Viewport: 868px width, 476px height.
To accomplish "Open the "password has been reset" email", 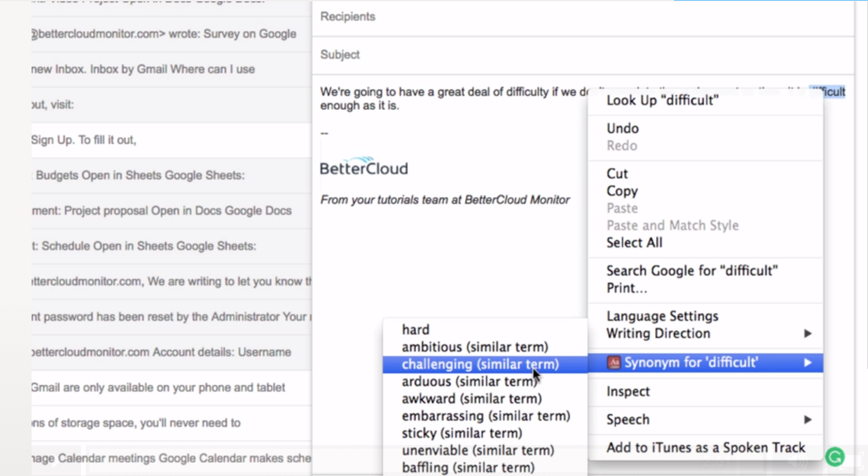I will click(171, 317).
